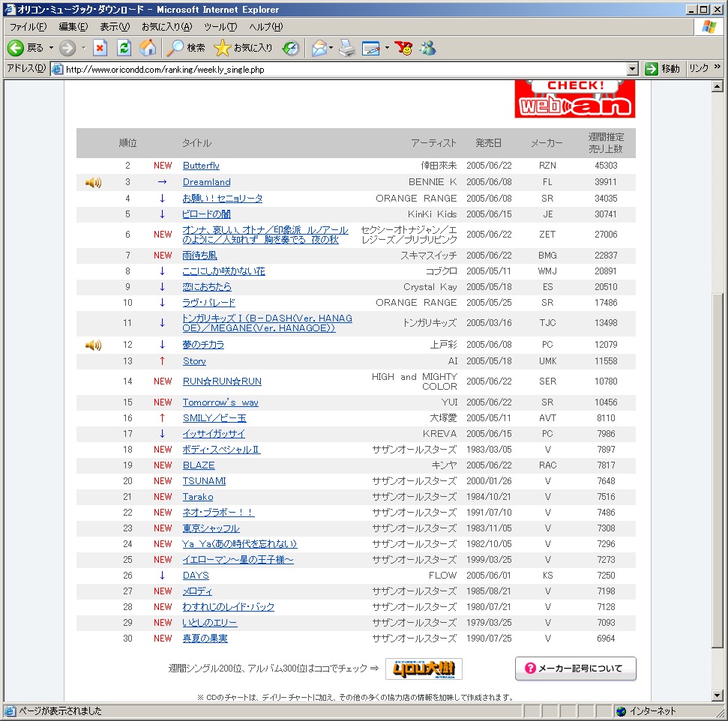Screen dimensions: 728x721
Task: Open the ツール(T) menu
Action: 220,27
